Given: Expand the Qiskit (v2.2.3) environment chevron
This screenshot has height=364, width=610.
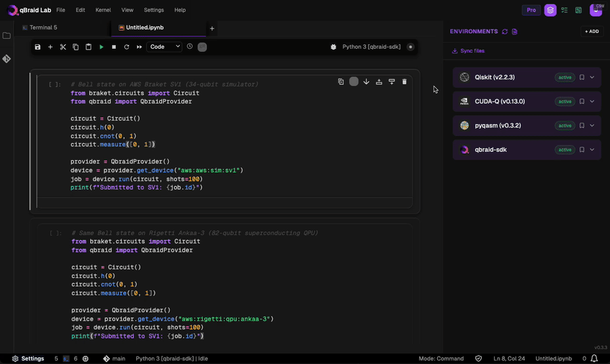Looking at the screenshot, I should click(592, 77).
